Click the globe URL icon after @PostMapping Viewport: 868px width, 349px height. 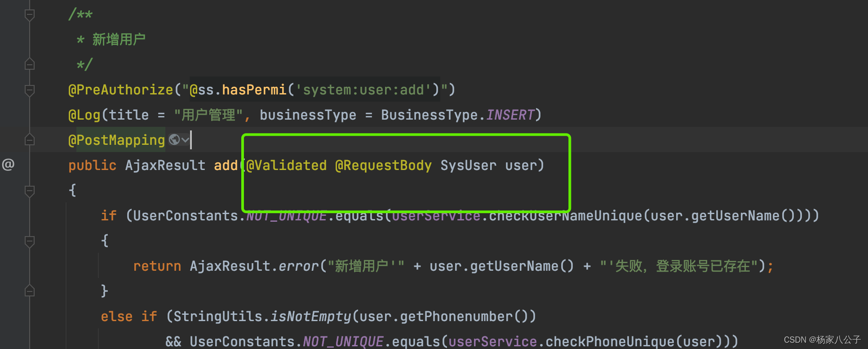coord(174,140)
